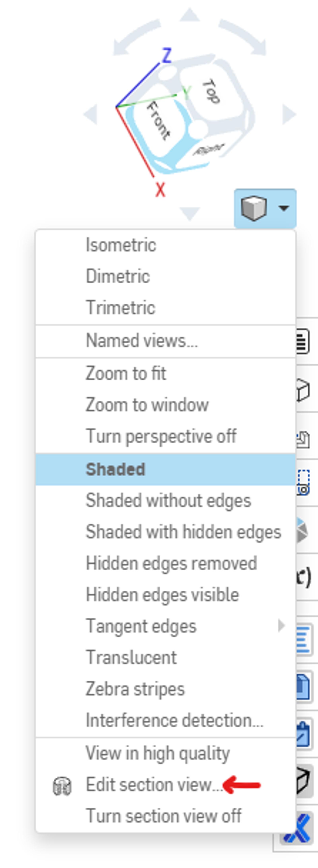Click the up arrow above the view cube
This screenshot has width=318, height=868.
[190, 15]
